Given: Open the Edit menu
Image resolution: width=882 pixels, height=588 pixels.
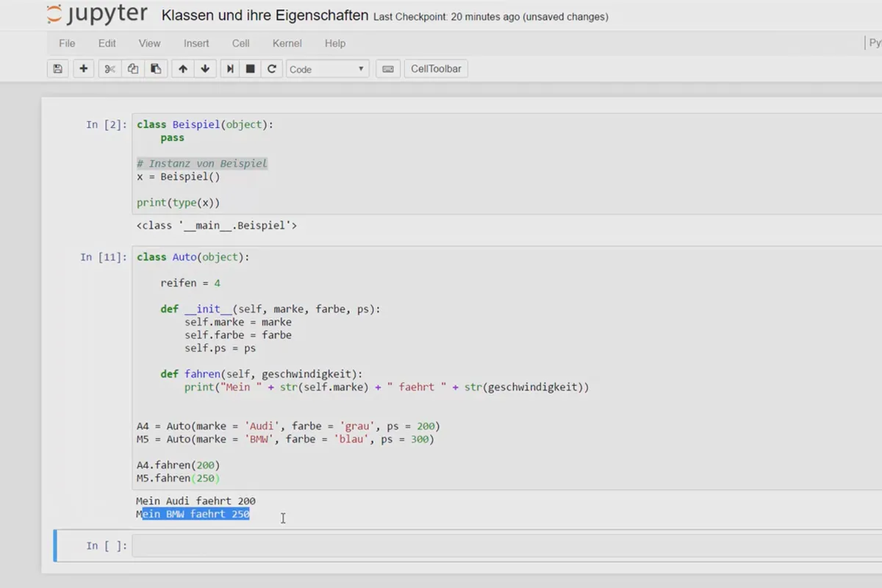Looking at the screenshot, I should point(107,43).
